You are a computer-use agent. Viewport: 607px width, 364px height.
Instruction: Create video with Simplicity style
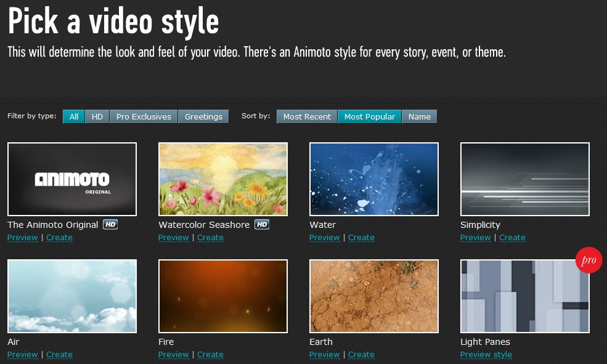[x=513, y=238]
